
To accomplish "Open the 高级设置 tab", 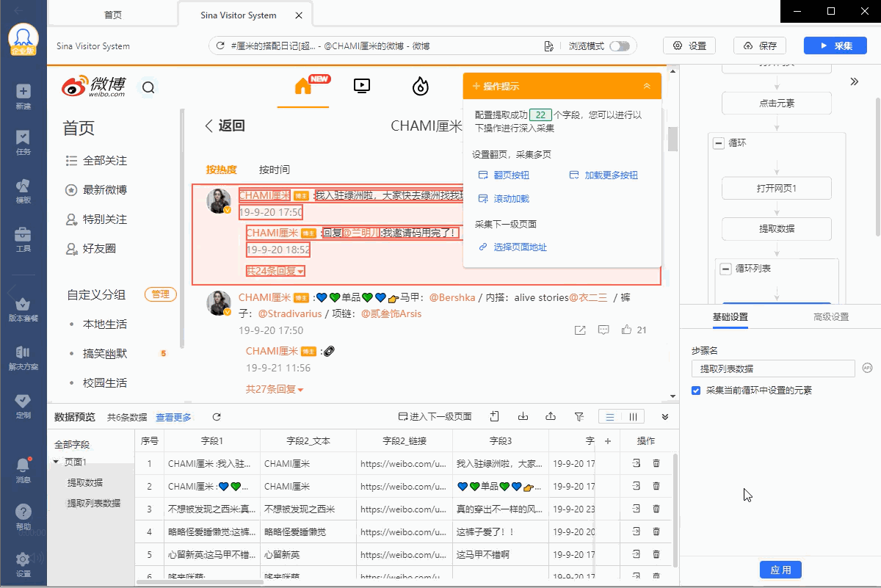I will (x=831, y=317).
